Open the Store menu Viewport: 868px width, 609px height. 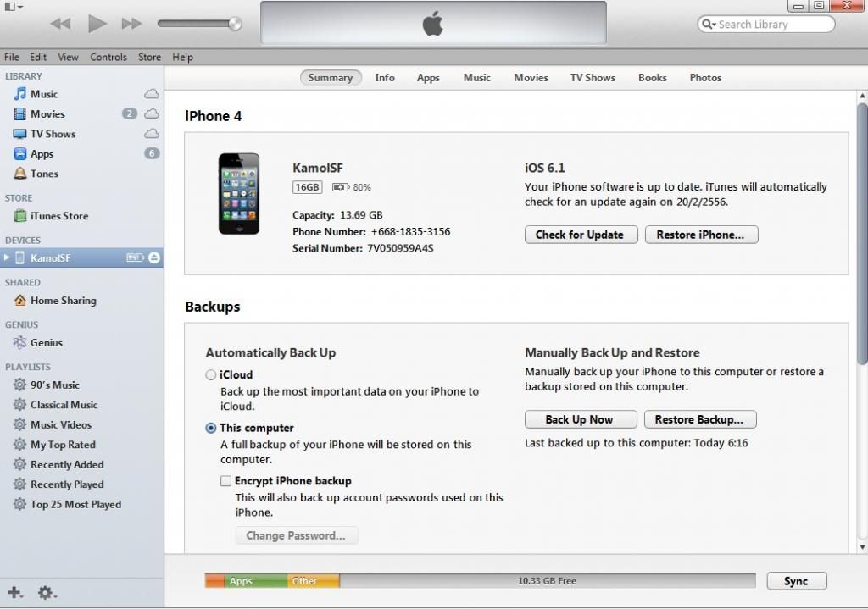click(149, 57)
